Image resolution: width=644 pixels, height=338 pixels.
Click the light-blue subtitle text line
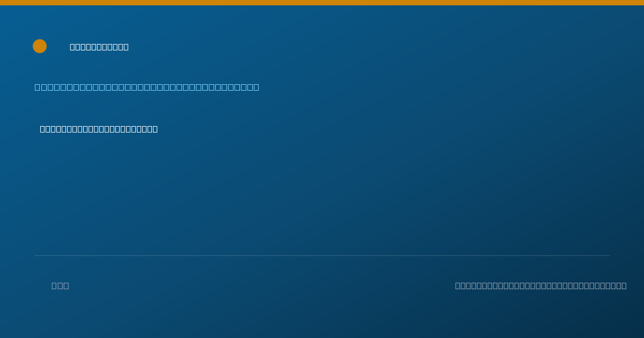[x=147, y=87]
